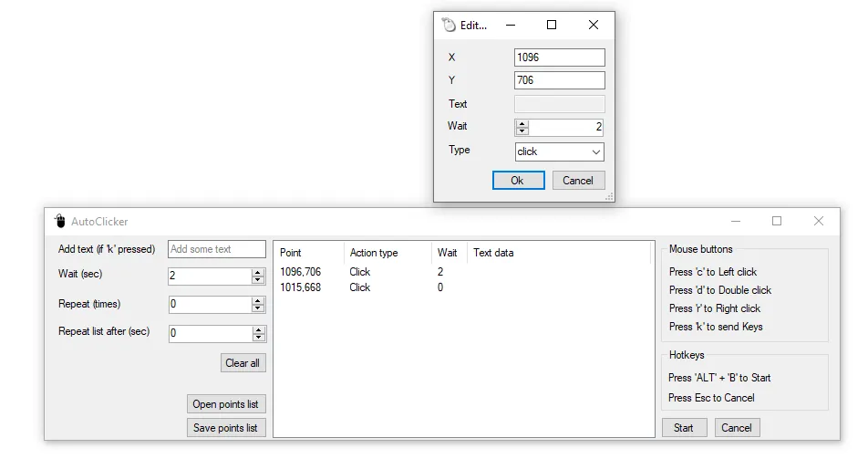Open the Type dropdown in Edit dialog

tap(595, 152)
